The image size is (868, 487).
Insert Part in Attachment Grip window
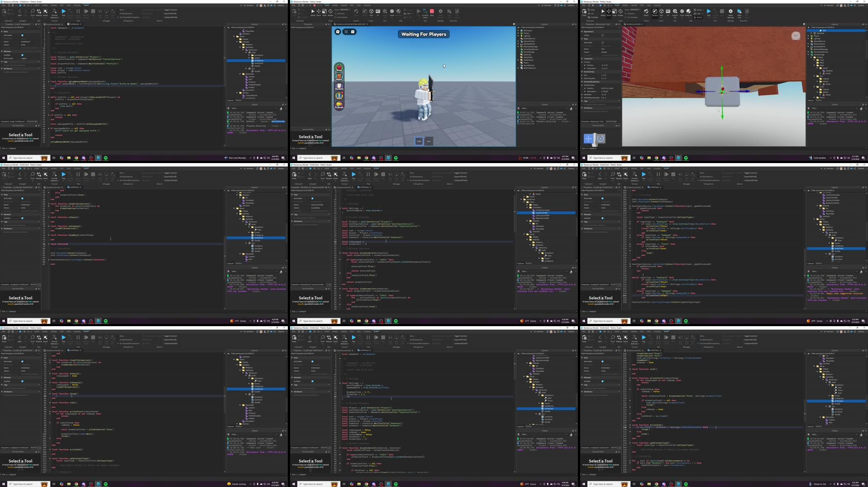pyautogui.click(x=662, y=12)
